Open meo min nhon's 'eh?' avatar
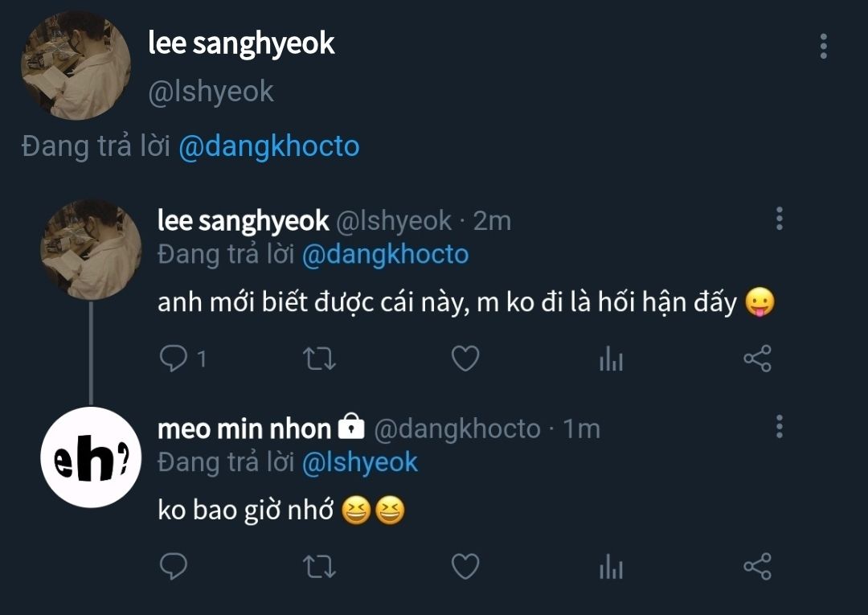The width and height of the screenshot is (868, 615). coord(91,457)
